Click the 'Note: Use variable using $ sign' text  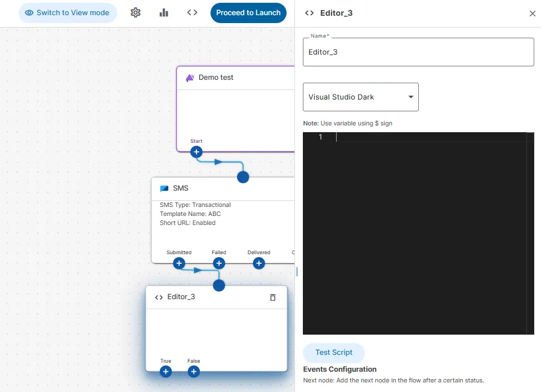click(x=347, y=123)
